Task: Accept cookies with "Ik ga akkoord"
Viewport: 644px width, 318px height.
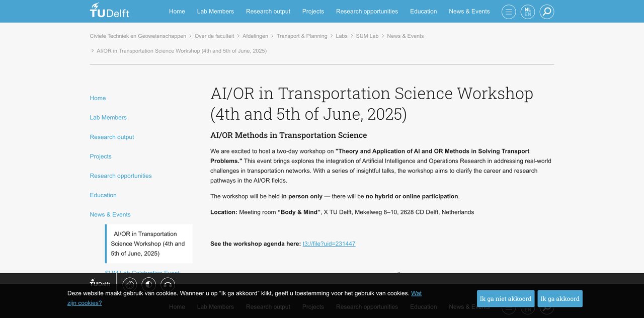Action: (x=560, y=299)
